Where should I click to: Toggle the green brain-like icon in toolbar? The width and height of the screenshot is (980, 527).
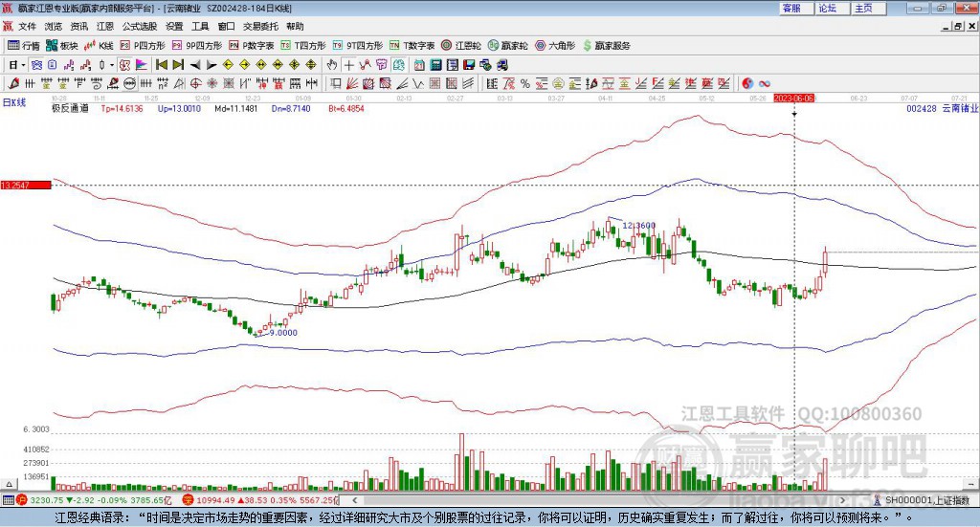pyautogui.click(x=399, y=65)
